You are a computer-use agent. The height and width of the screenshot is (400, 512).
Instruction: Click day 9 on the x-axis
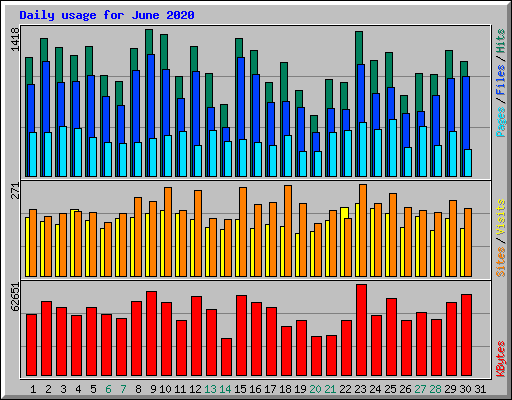[153, 389]
